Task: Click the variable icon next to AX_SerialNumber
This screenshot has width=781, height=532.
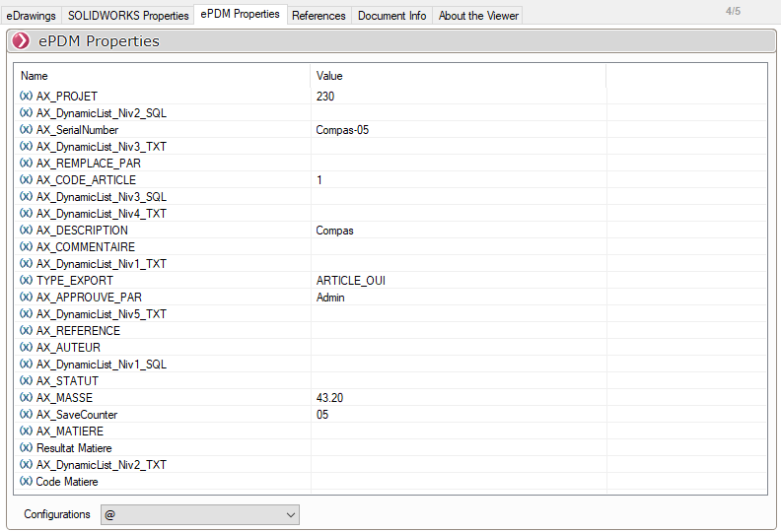Action: 26,130
